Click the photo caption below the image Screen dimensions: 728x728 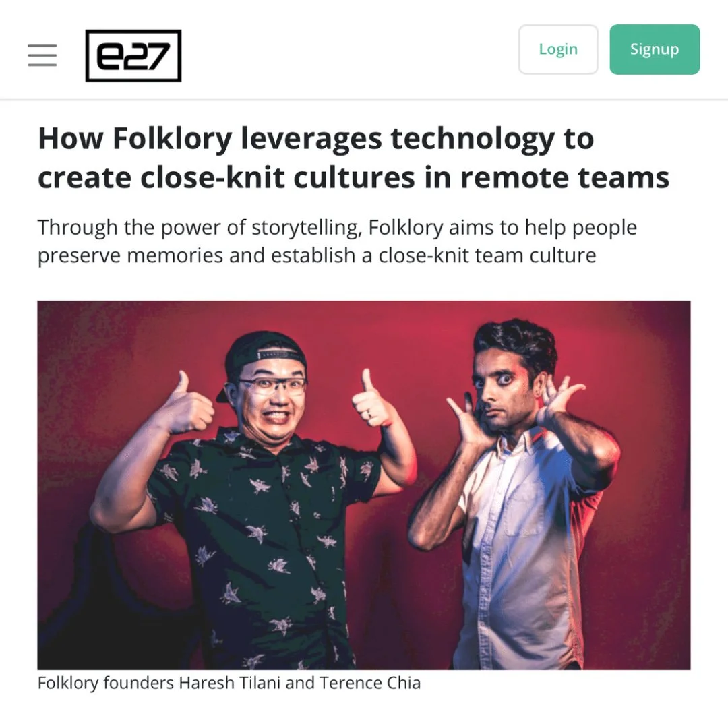[x=229, y=683]
